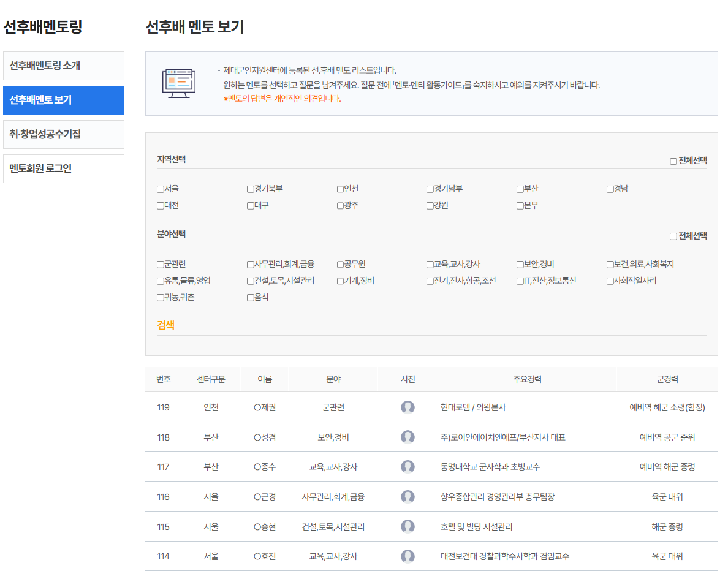The width and height of the screenshot is (728, 571).
Task: Open mentor O근경 profile photo
Action: point(408,497)
